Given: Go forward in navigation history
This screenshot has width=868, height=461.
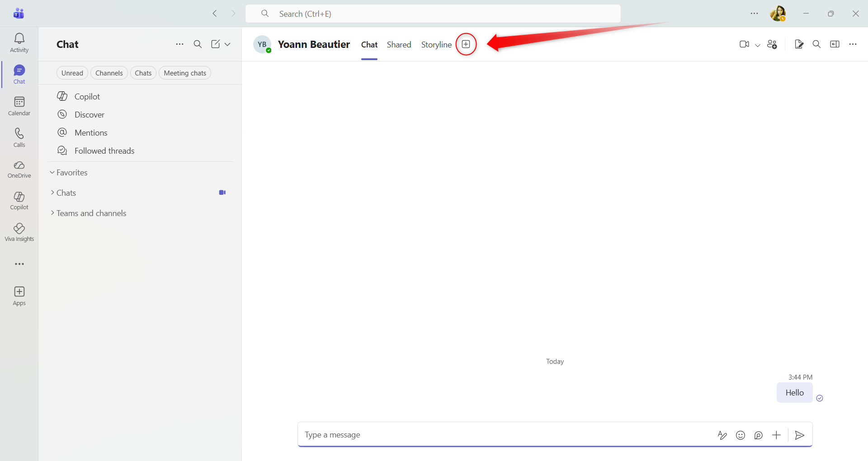Looking at the screenshot, I should (233, 14).
